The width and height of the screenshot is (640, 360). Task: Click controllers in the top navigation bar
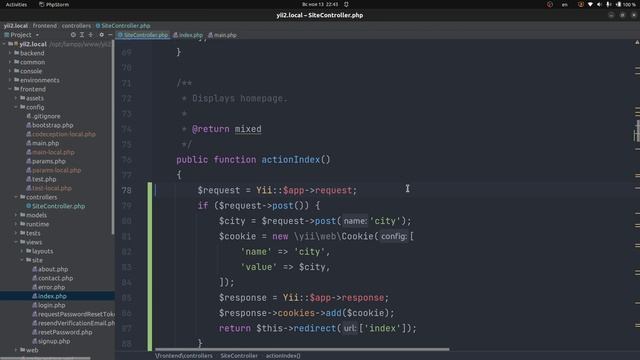click(x=76, y=26)
